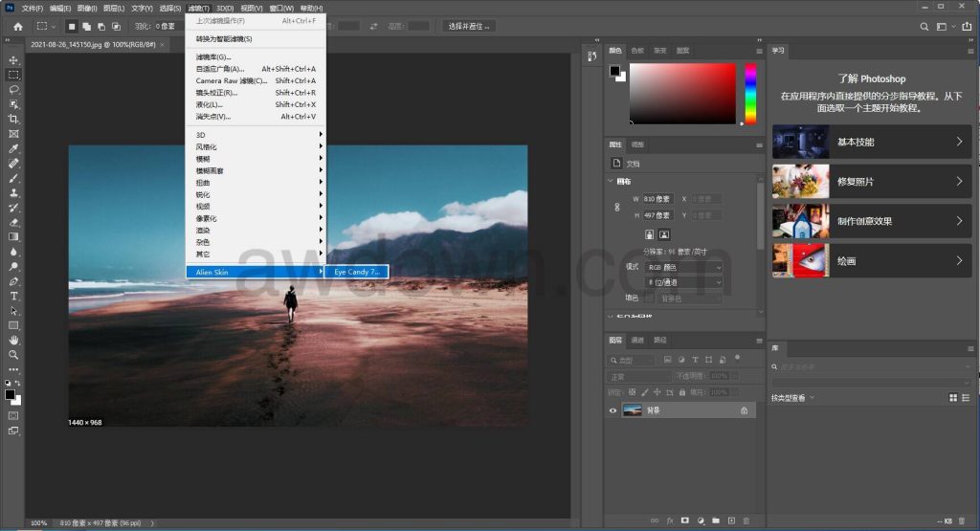980x531 pixels.
Task: Switch to the 通道 channels tab
Action: click(637, 340)
